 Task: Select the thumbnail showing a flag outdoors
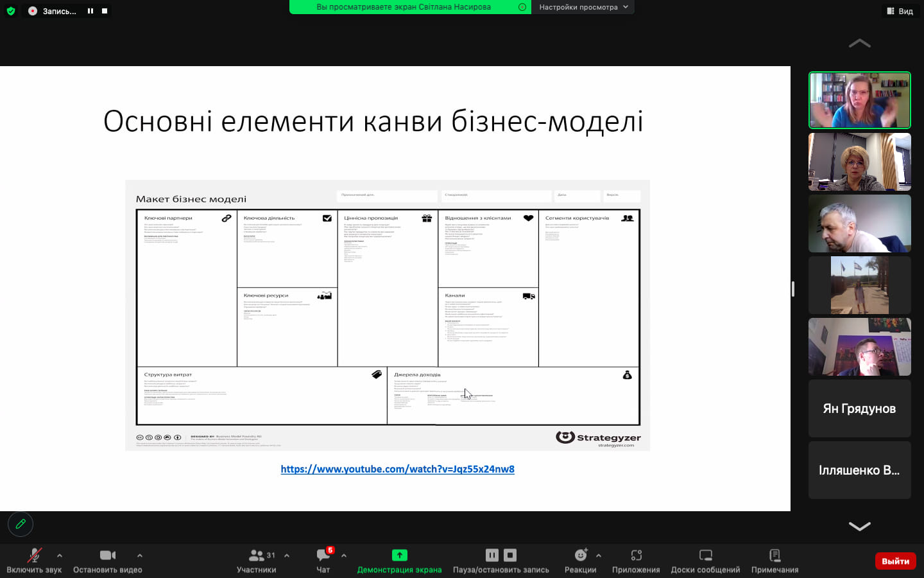[860, 285]
